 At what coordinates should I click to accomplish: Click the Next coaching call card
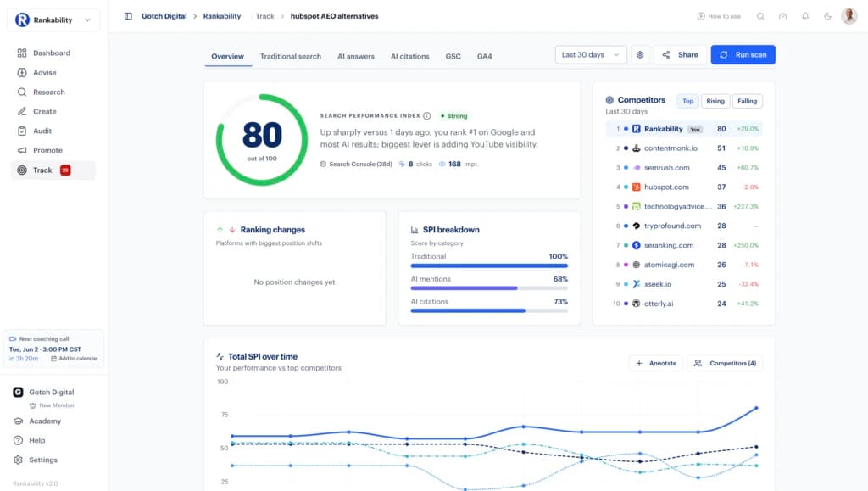[53, 349]
